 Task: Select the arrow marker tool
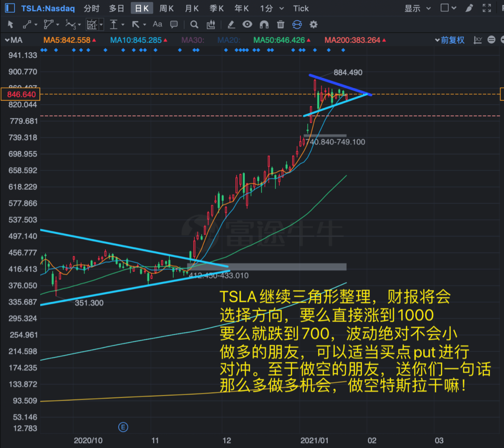point(136,24)
